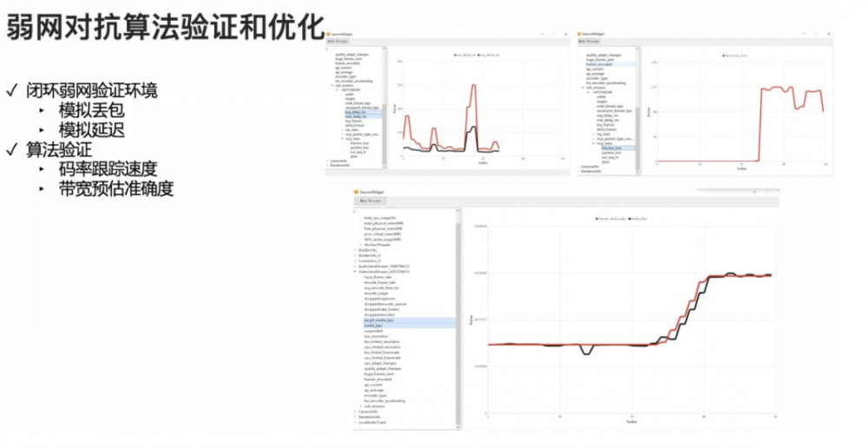This screenshot has width=868, height=448.
Task: Select jitter row in delay chart window
Action: click(x=354, y=157)
